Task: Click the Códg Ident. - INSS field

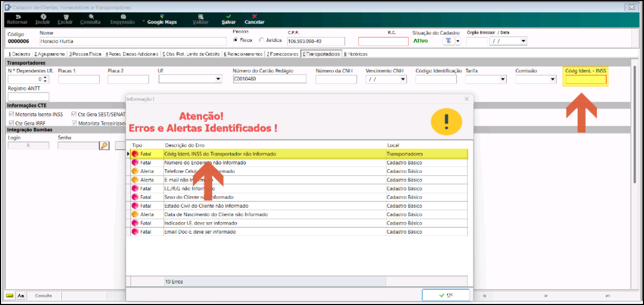Action: (x=586, y=80)
